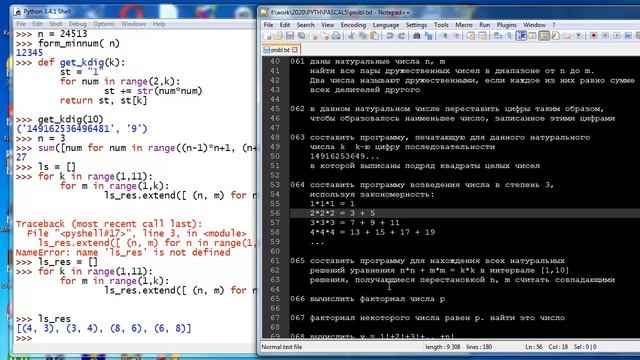Viewport: 640px width, 360px height.
Task: Click the Save All icon in Notepad++
Action: (301, 36)
